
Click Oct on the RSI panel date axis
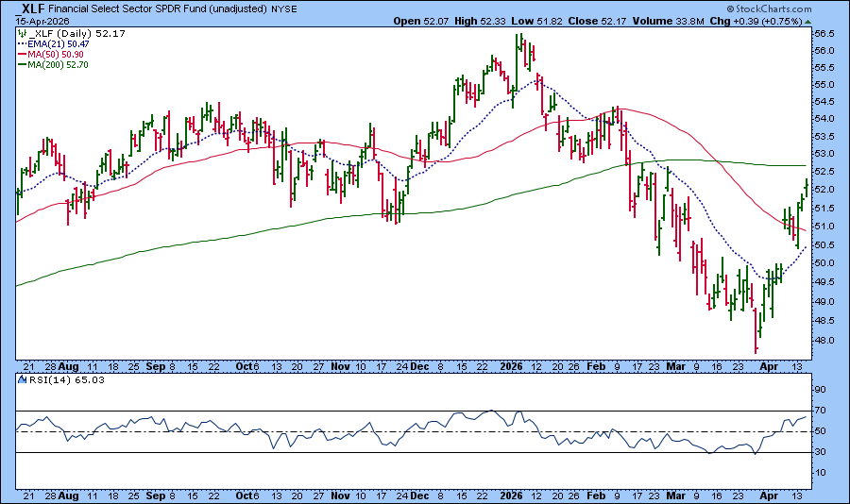[245, 496]
